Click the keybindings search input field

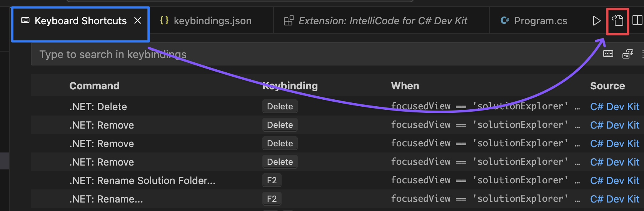315,54
